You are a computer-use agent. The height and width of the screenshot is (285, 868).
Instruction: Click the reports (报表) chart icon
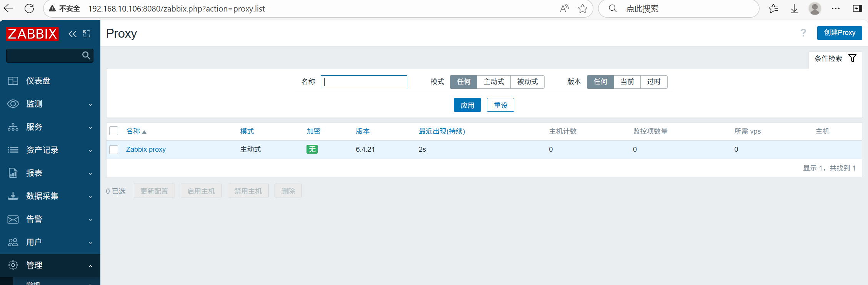(13, 173)
